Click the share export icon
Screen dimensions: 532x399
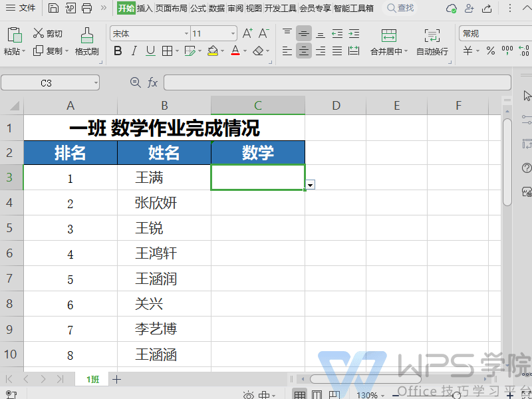point(487,8)
